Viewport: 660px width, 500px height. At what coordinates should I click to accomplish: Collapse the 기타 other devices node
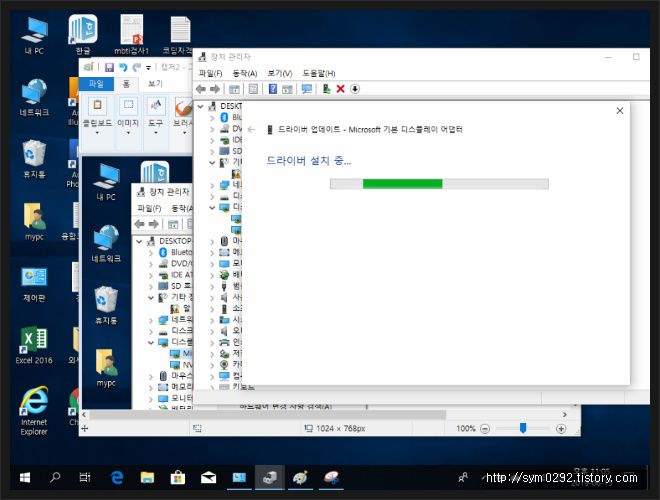click(212, 162)
